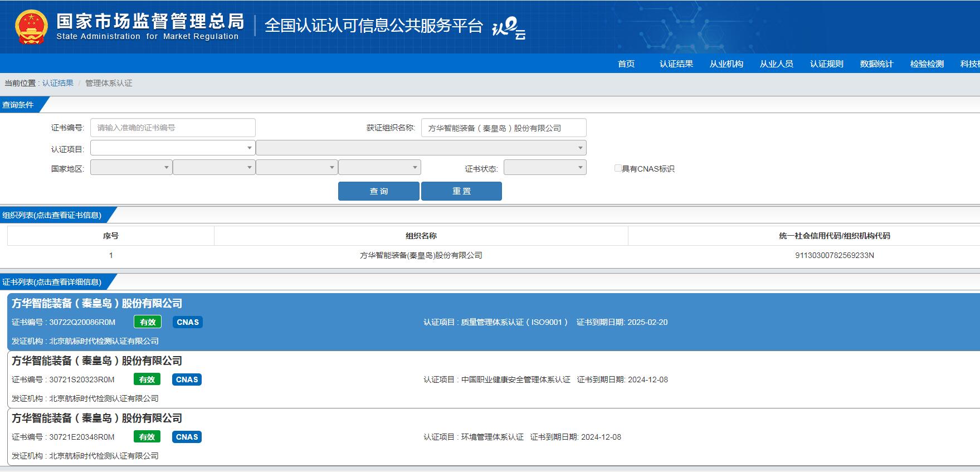Viewport: 980px width, 472px height.
Task: Click 国家市场监督管理总局 site title
Action: click(x=150, y=21)
